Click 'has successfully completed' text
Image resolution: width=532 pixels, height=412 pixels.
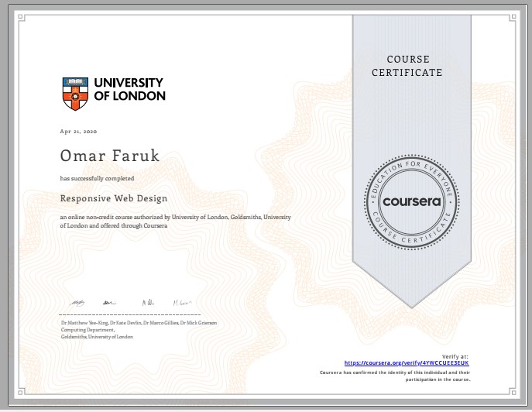click(97, 178)
